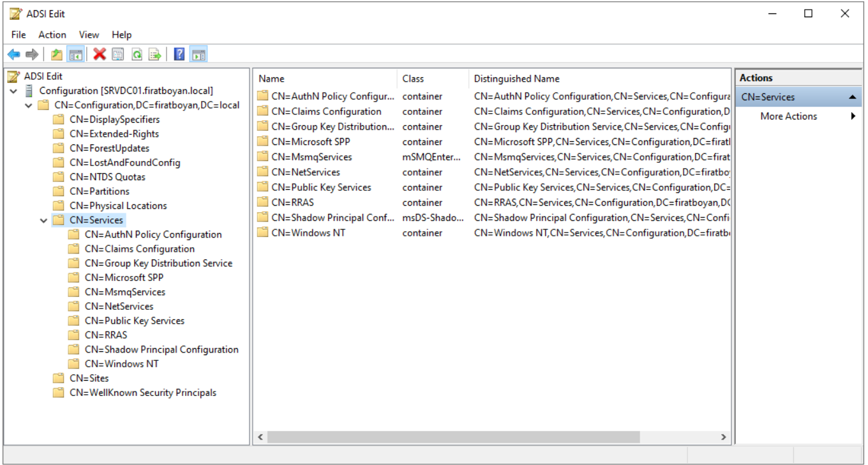Click the Actions pane CN=Services header

click(798, 97)
